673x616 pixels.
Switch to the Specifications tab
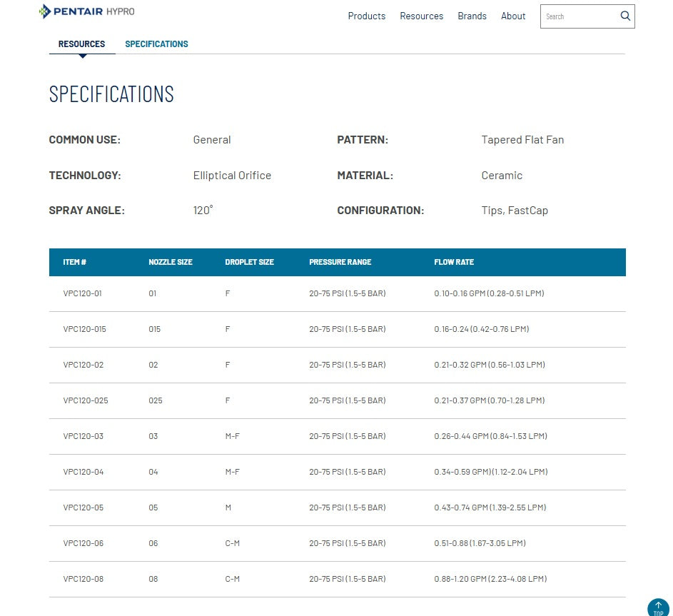coord(156,44)
